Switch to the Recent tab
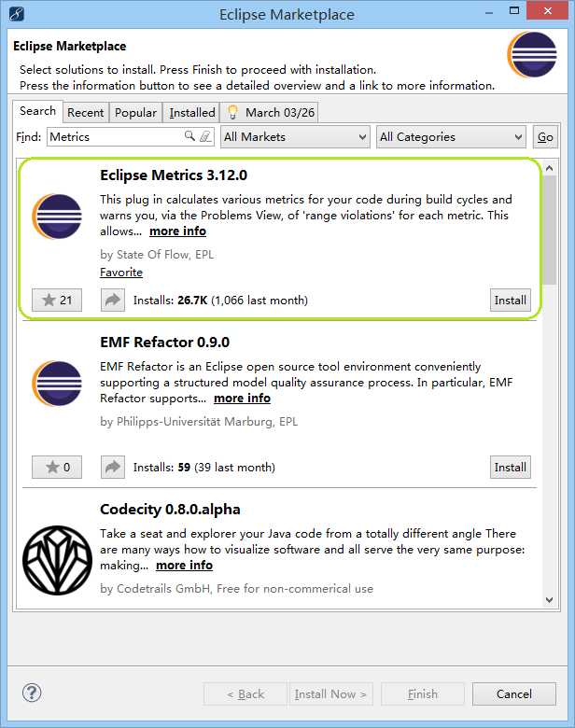 pos(86,112)
